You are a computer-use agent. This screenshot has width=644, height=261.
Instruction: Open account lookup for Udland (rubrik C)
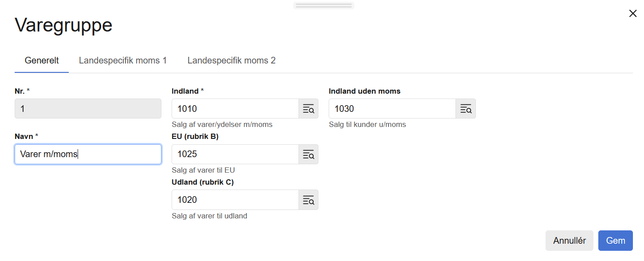(308, 200)
